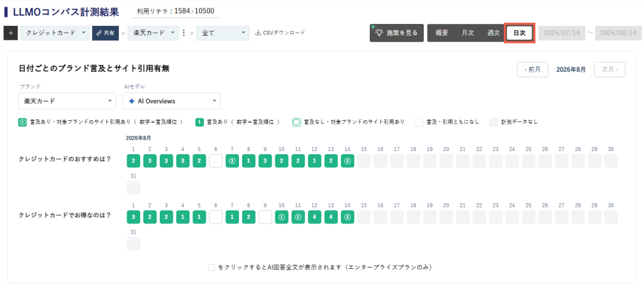Open the 楽天カード brand dropdown in toolbar
This screenshot has width=644, height=287.
click(153, 33)
